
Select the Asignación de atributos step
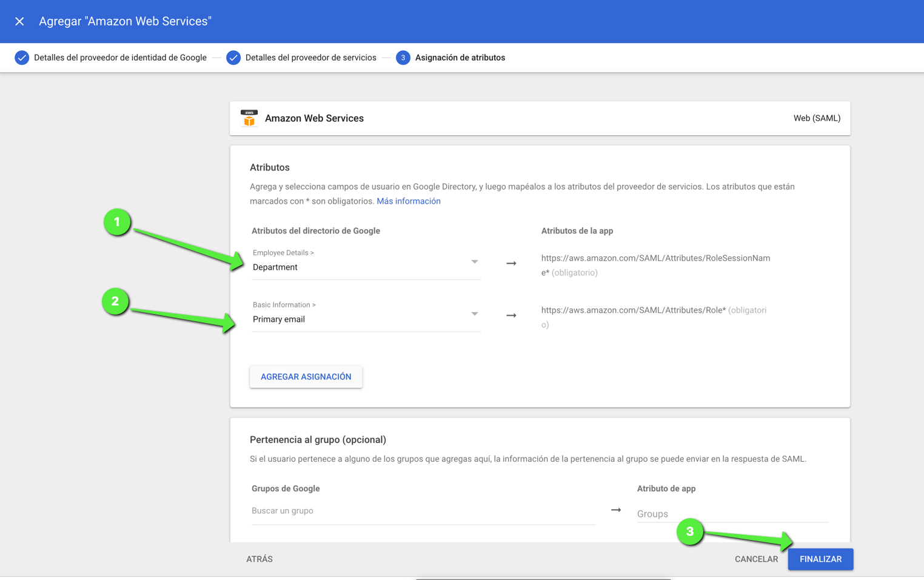point(460,58)
